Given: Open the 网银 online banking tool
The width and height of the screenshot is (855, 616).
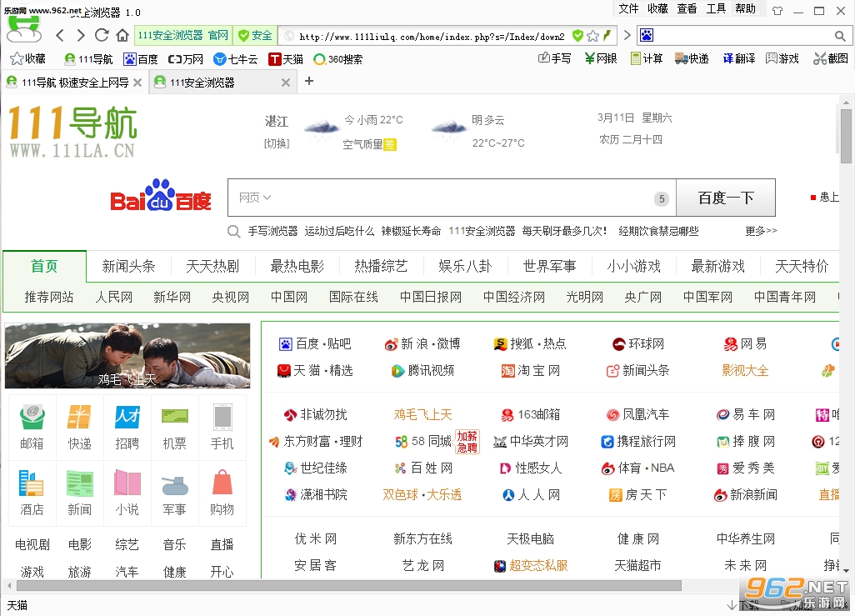Looking at the screenshot, I should pyautogui.click(x=600, y=58).
